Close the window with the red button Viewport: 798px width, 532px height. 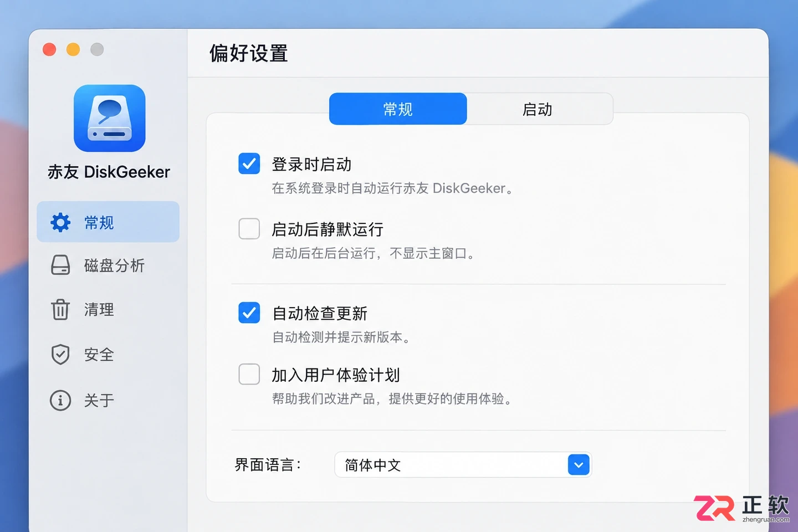pos(49,49)
